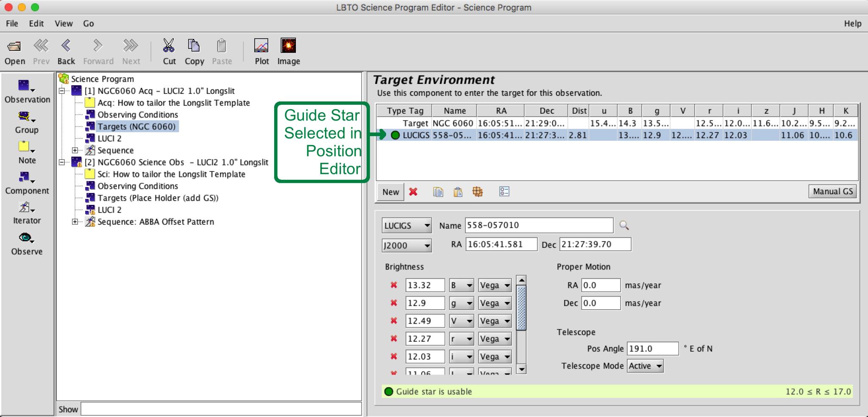Open the Image position editor

coord(288,45)
